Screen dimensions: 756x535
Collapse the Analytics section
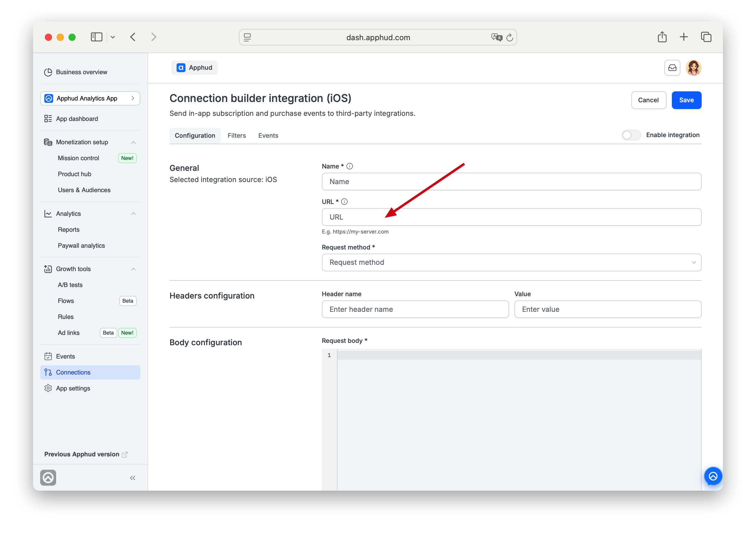point(133,214)
